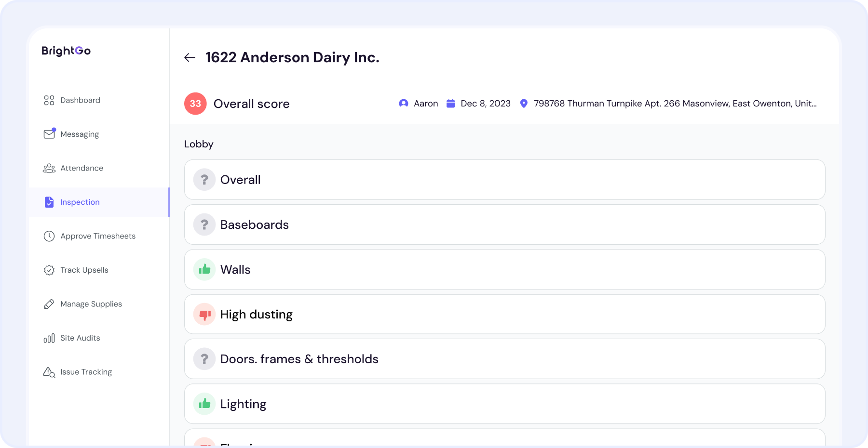Select the Inspection document icon

pos(49,202)
